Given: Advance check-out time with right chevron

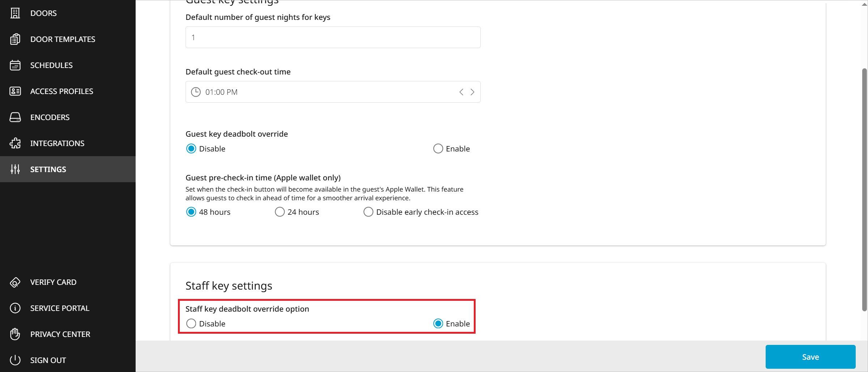Looking at the screenshot, I should click(472, 92).
